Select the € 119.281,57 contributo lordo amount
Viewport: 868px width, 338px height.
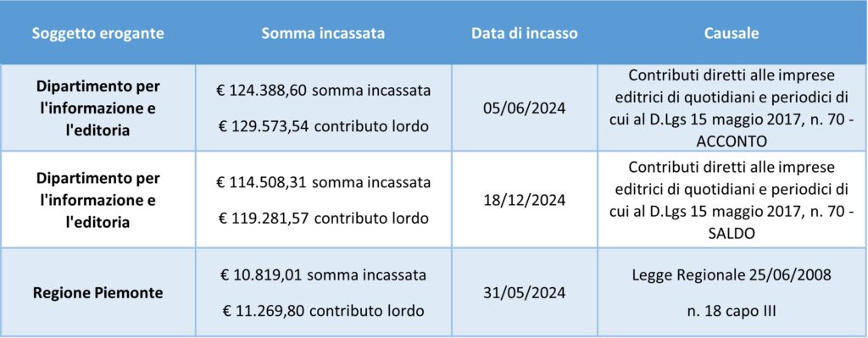coord(323,218)
